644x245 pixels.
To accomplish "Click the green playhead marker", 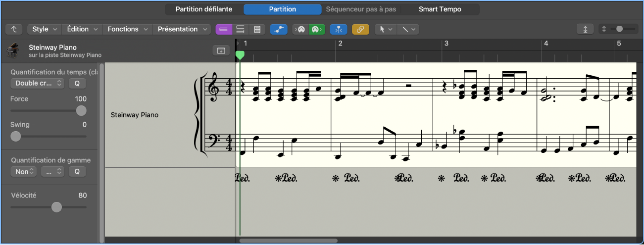I will (x=240, y=55).
